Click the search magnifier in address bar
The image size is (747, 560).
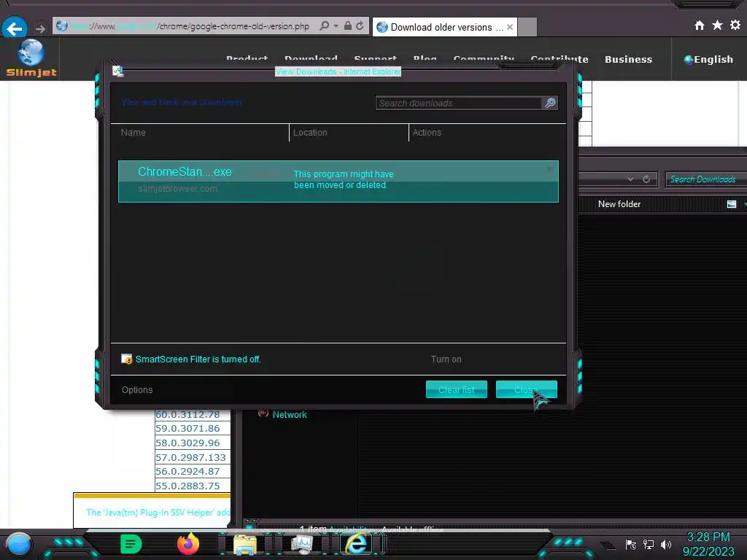pyautogui.click(x=325, y=26)
